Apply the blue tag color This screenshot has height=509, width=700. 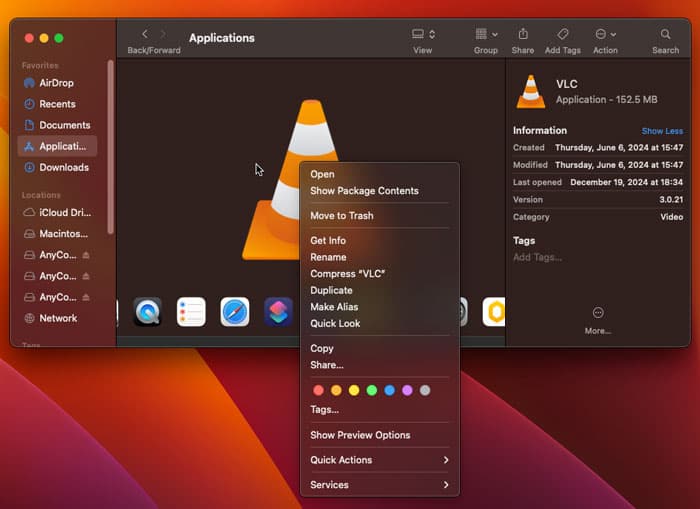[x=389, y=390]
